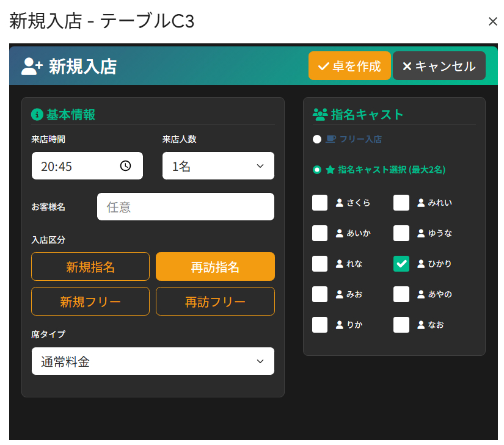Select the 再訪指名 entry type

point(215,267)
